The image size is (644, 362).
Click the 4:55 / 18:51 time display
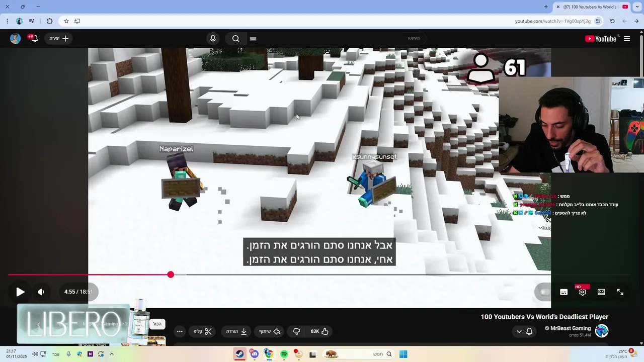(x=78, y=292)
